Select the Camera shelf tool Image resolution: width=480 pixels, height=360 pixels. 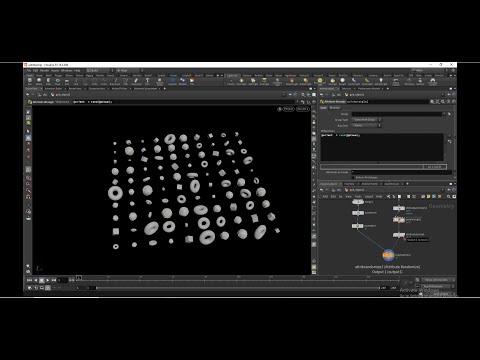(231, 81)
